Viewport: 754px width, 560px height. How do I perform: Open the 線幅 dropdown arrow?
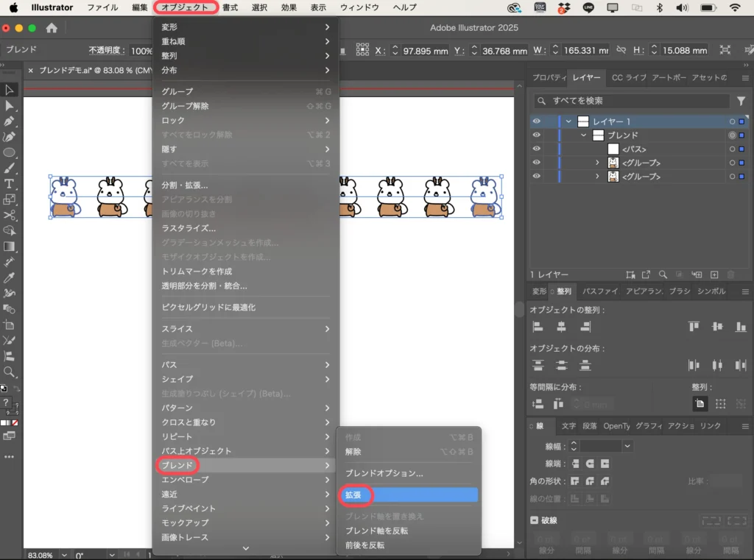coord(627,446)
